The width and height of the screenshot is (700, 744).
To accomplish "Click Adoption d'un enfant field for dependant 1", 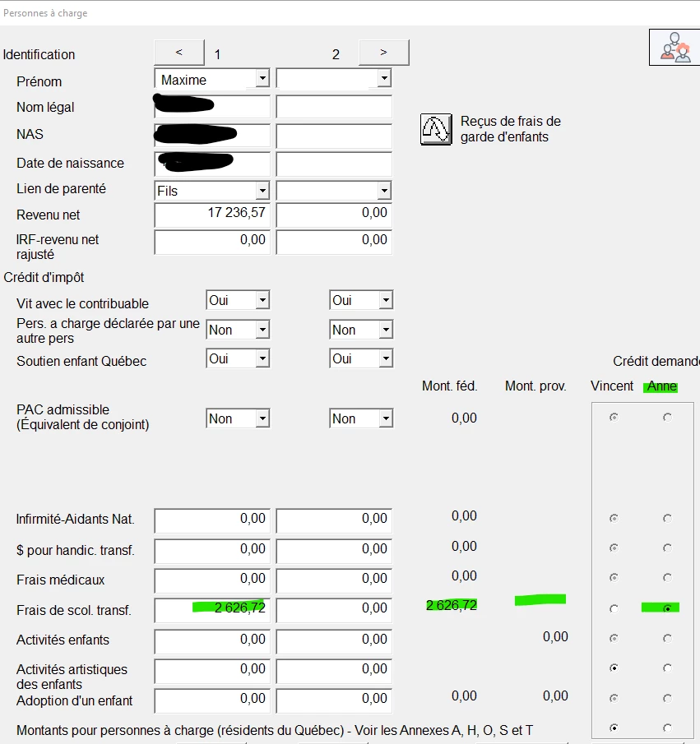I will (211, 700).
